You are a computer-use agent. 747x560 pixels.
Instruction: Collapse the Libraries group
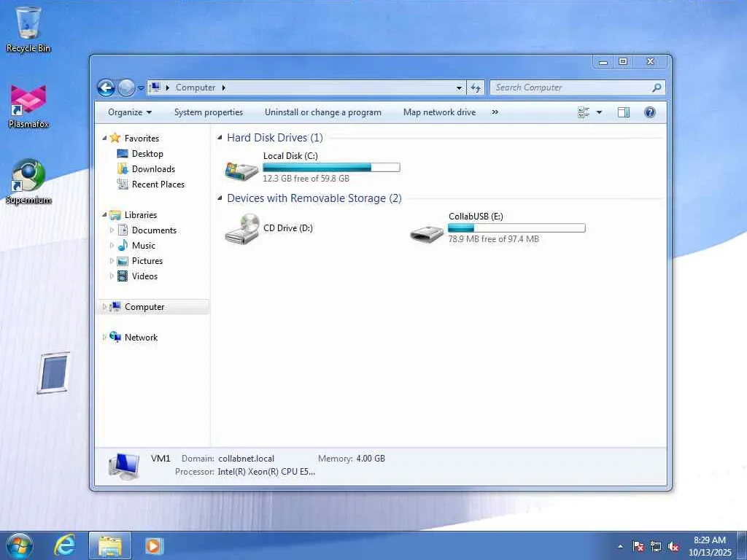(104, 215)
